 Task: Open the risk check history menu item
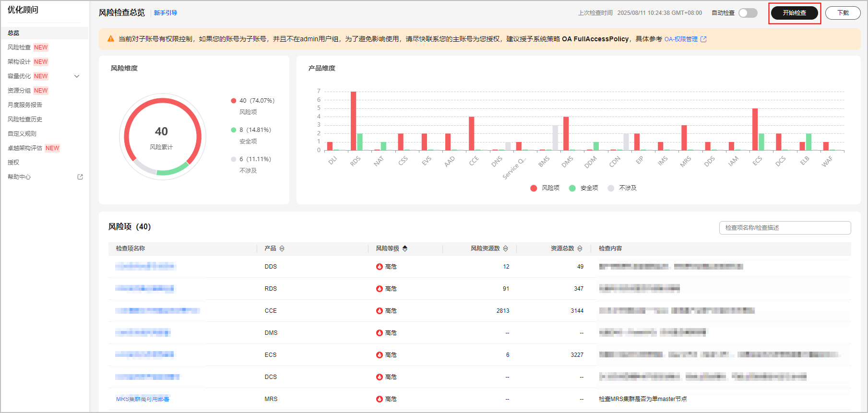pyautogui.click(x=25, y=119)
